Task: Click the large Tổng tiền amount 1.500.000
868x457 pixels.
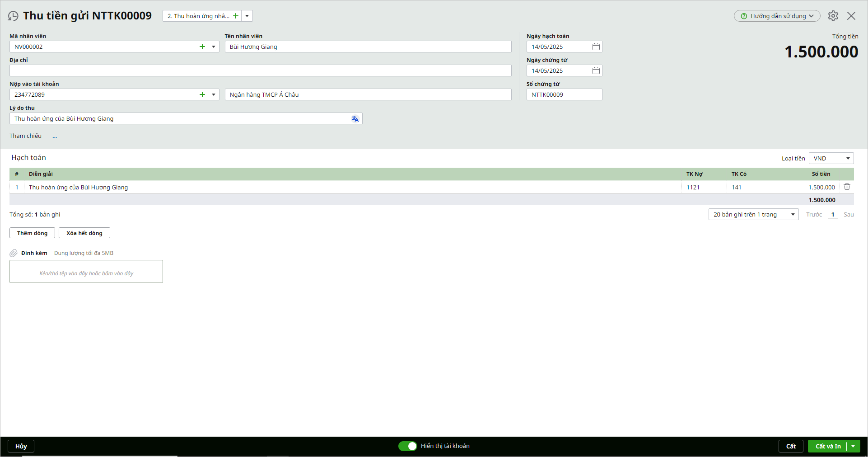Action: pyautogui.click(x=821, y=52)
